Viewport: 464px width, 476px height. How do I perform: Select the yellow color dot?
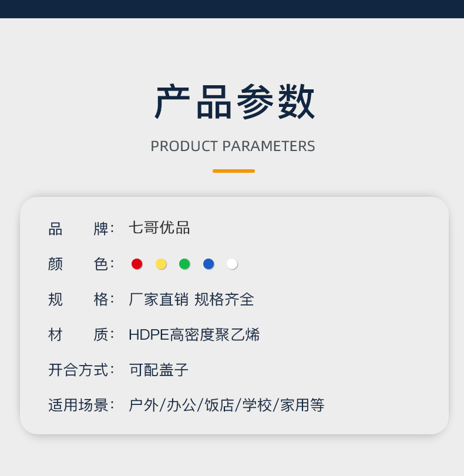pyautogui.click(x=161, y=264)
